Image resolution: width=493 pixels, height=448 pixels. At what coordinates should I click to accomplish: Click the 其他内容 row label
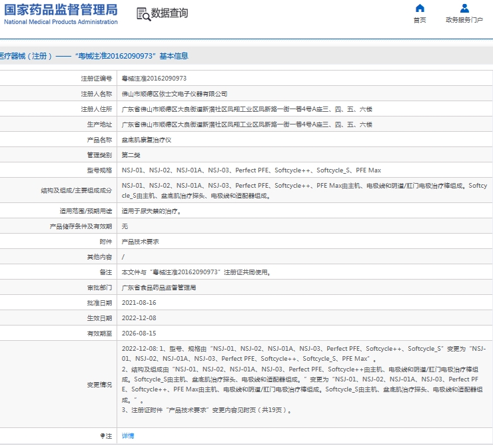coord(99,257)
